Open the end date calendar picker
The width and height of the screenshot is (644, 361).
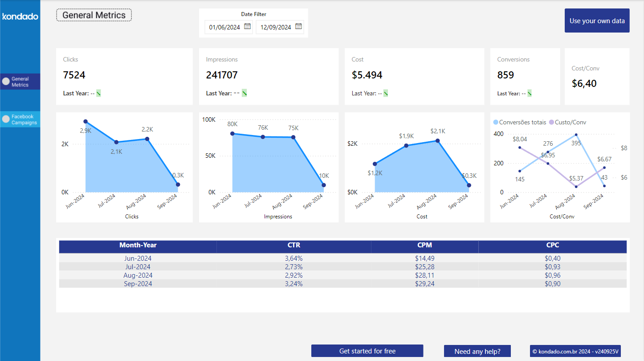[298, 27]
